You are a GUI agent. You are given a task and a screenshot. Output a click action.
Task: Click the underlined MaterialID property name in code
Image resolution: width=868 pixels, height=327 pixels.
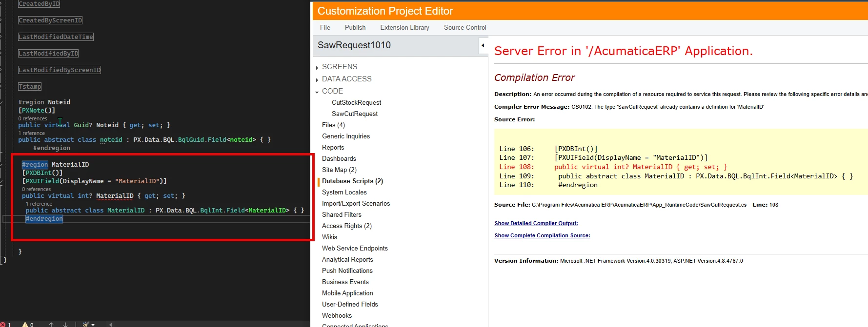[115, 196]
